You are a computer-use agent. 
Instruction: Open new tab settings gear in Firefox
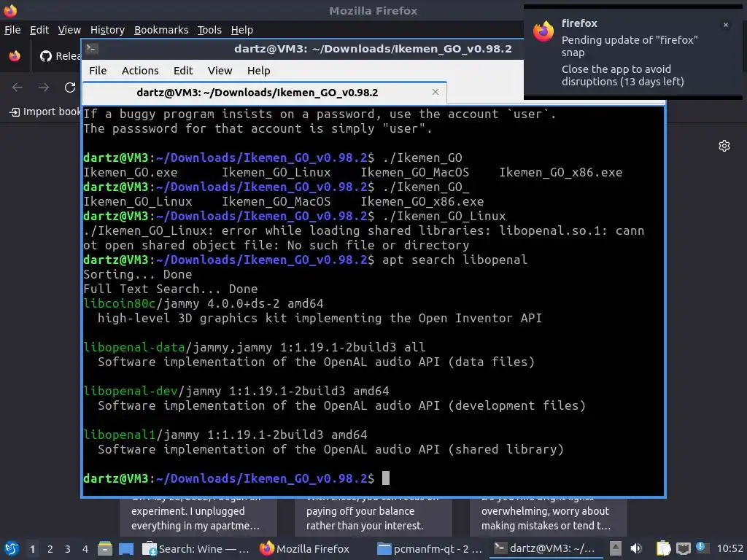724,146
